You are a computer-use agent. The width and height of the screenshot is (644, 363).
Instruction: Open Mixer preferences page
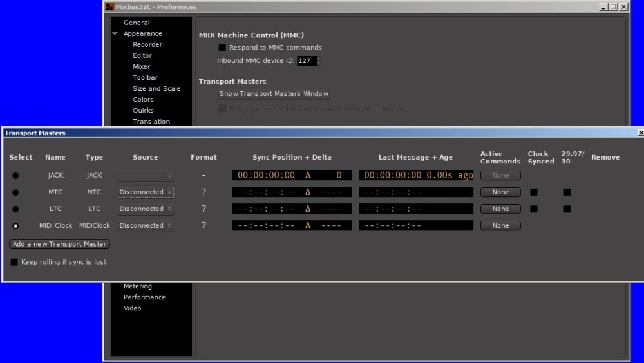pyautogui.click(x=141, y=66)
